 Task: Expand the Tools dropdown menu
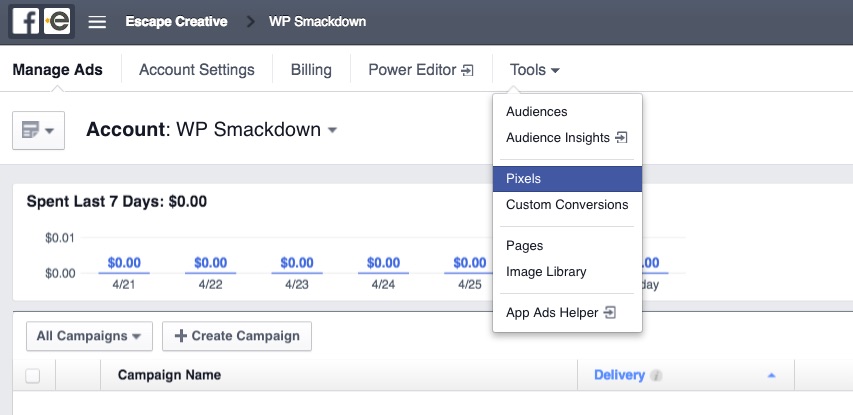point(535,70)
